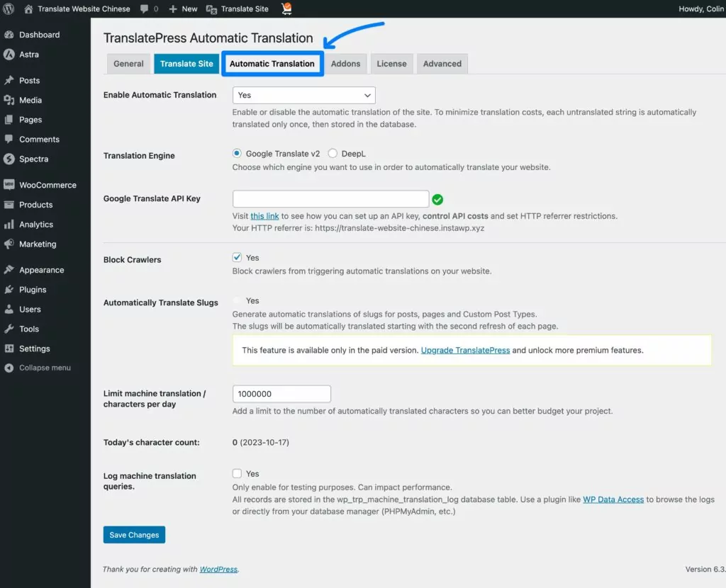The width and height of the screenshot is (726, 588).
Task: Open the Automatic Translation tab
Action: [272, 64]
